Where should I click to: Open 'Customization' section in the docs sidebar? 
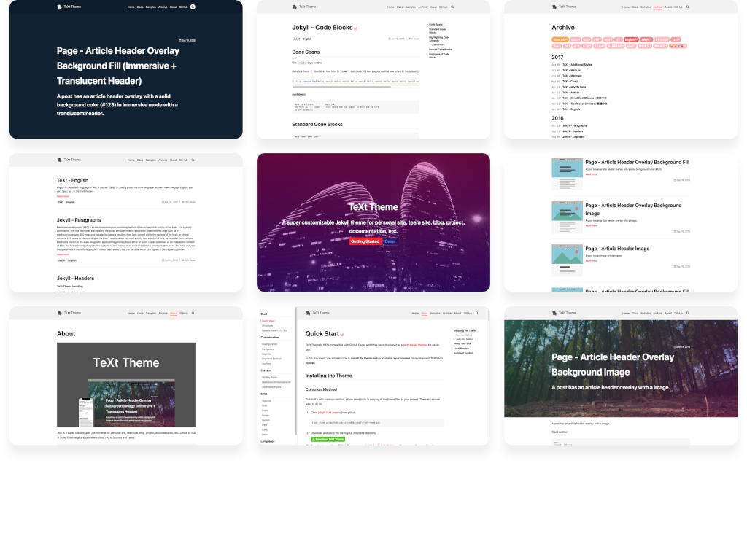tap(270, 338)
